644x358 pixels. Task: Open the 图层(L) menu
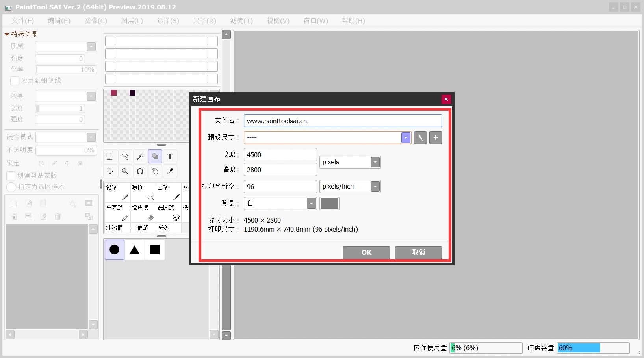click(x=132, y=21)
